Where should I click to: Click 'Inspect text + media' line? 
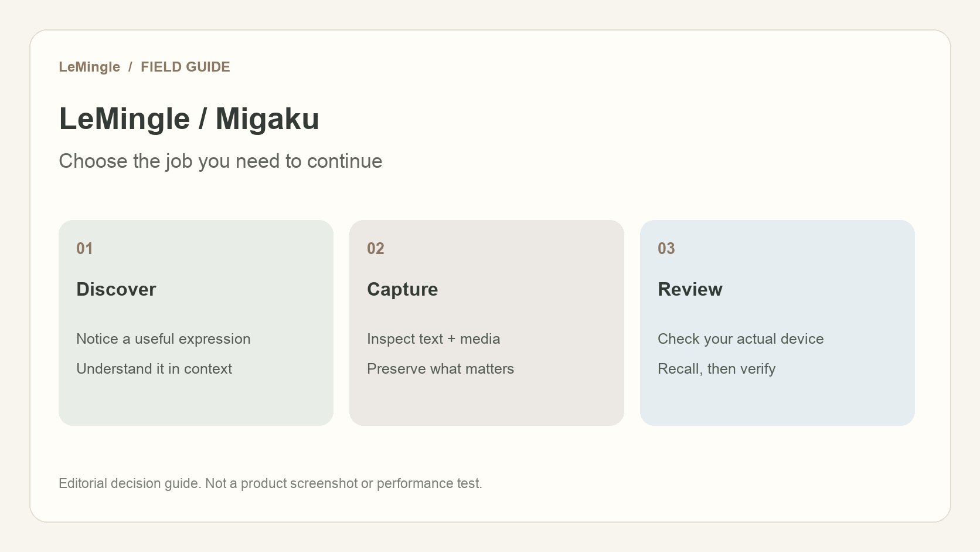point(433,339)
